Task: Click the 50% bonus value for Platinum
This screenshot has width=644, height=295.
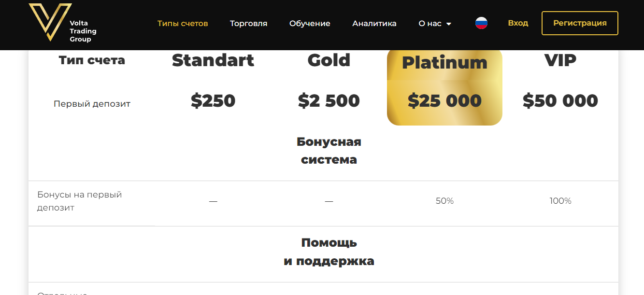Action: click(444, 201)
